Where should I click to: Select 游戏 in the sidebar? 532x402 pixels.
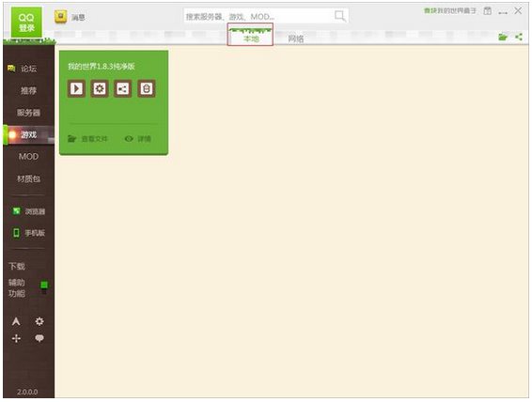pos(28,134)
